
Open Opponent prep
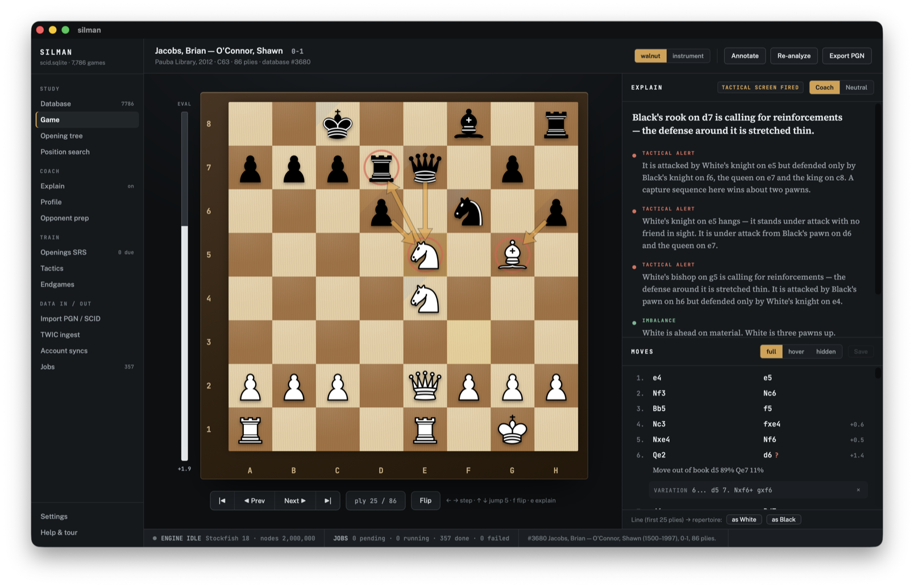87,218
